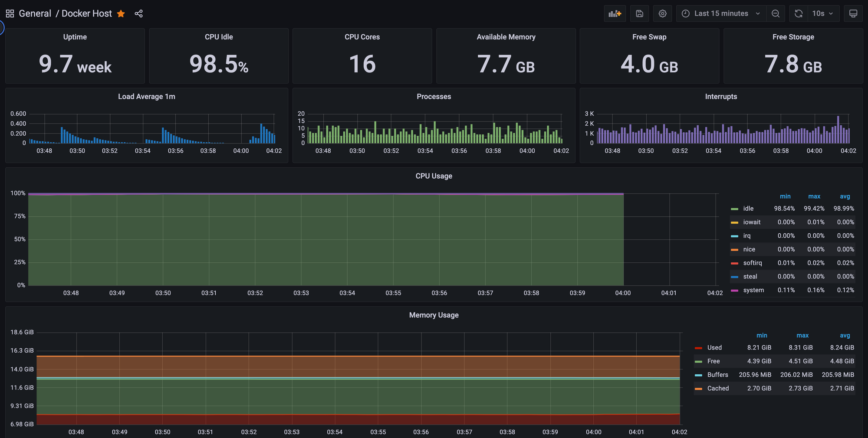Viewport: 868px width, 438px height.
Task: Save dashboard with the disk icon
Action: (x=639, y=13)
